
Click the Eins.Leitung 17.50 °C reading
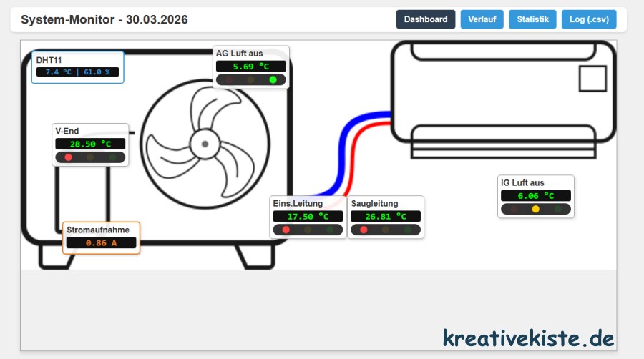pyautogui.click(x=308, y=217)
